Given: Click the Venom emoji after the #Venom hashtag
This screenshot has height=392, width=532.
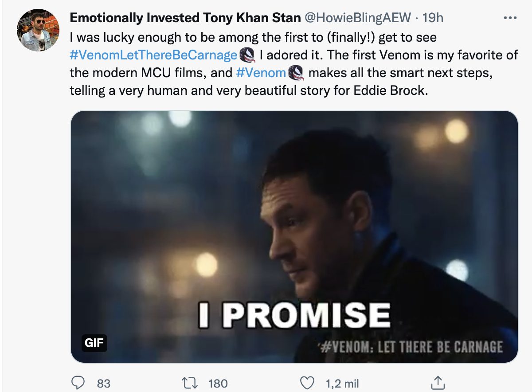Looking at the screenshot, I should point(296,72).
